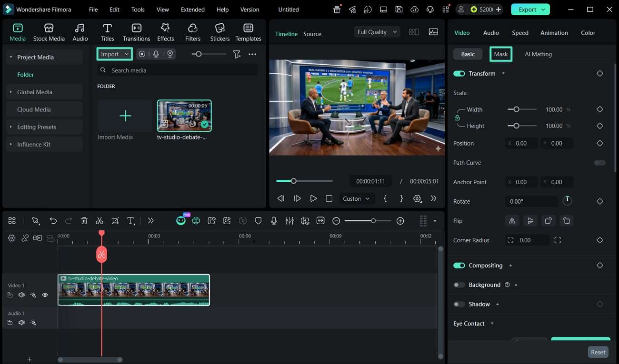
Task: Switch to the Speed tab
Action: [x=520, y=33]
